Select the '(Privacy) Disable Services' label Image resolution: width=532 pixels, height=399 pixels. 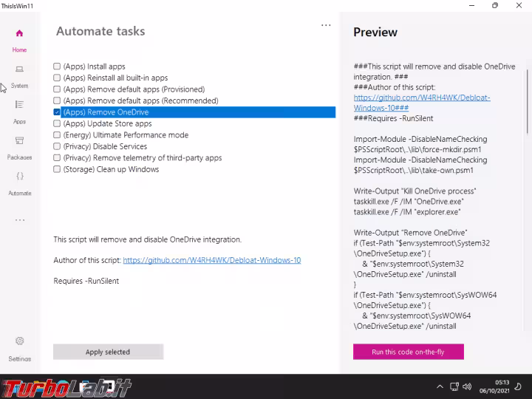point(105,146)
